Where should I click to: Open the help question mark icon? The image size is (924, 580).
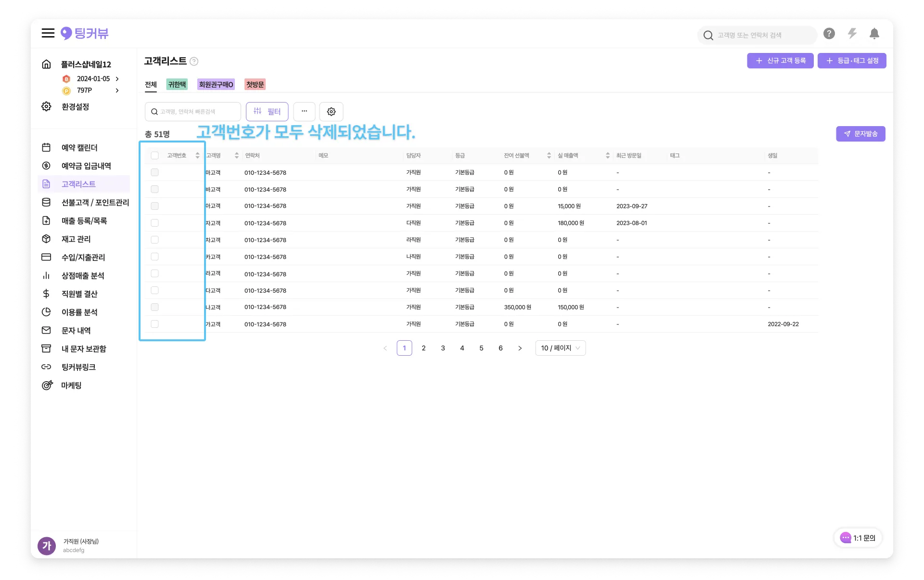tap(829, 34)
